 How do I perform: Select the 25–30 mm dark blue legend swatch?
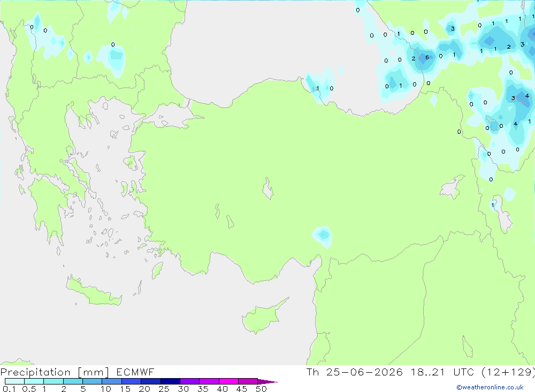pyautogui.click(x=170, y=381)
